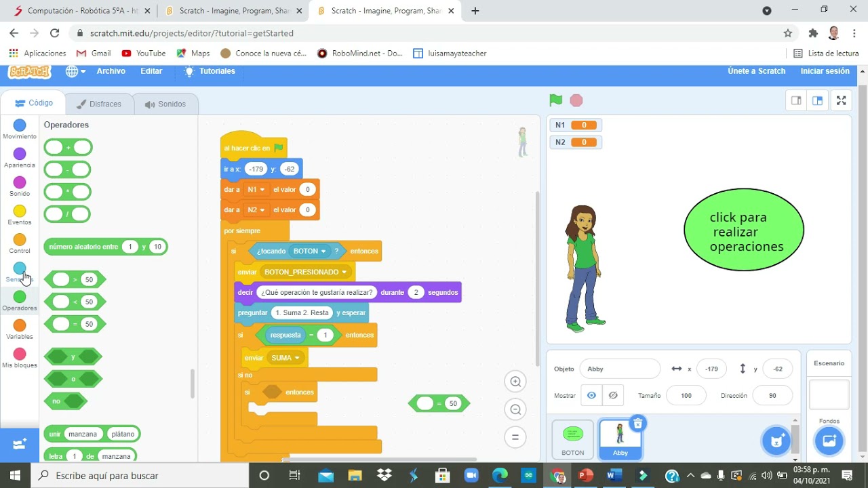The width and height of the screenshot is (868, 488).
Task: Zoom in on the code workspace
Action: coord(515,382)
